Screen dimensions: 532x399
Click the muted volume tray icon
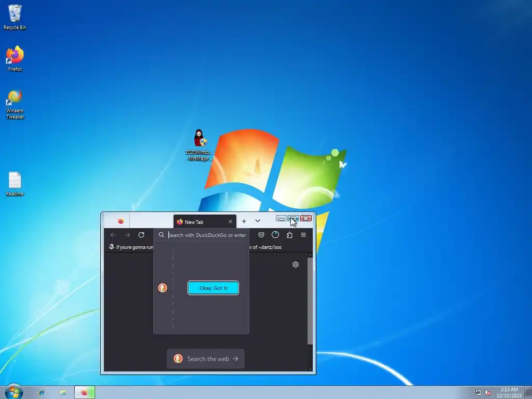point(488,393)
